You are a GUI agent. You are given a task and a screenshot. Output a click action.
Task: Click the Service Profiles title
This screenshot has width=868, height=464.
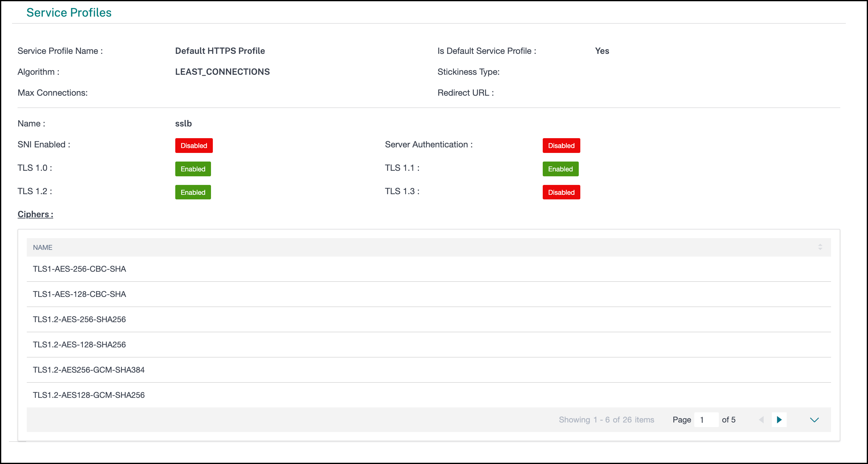69,12
